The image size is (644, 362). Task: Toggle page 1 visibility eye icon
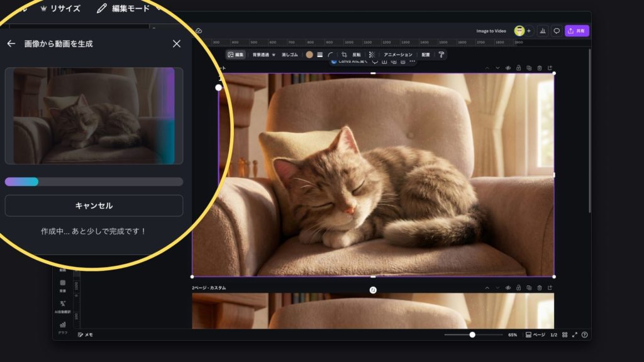pyautogui.click(x=508, y=68)
